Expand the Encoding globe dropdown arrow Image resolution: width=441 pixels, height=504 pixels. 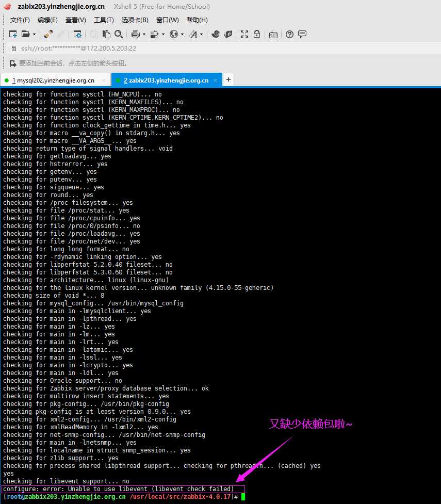182,34
